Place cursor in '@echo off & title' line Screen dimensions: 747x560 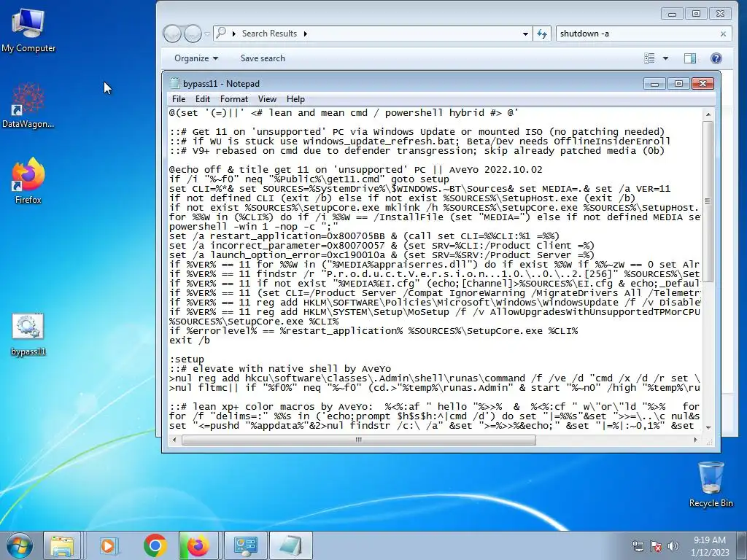click(355, 170)
